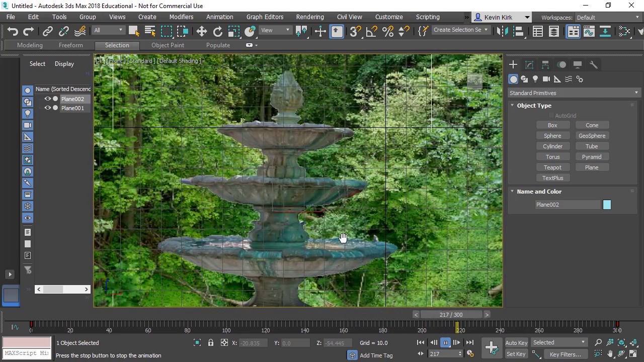Image resolution: width=644 pixels, height=362 pixels.
Task: Click the Undo arrow icon
Action: (x=13, y=31)
